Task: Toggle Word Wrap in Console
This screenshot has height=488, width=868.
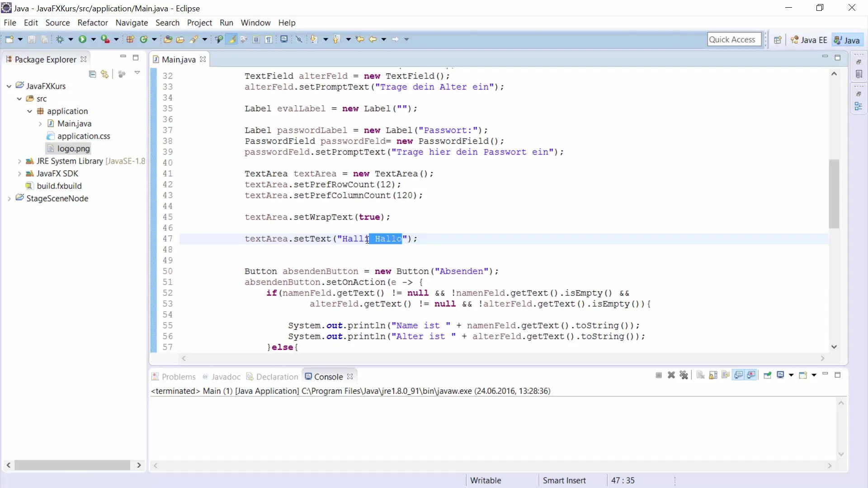Action: point(726,375)
